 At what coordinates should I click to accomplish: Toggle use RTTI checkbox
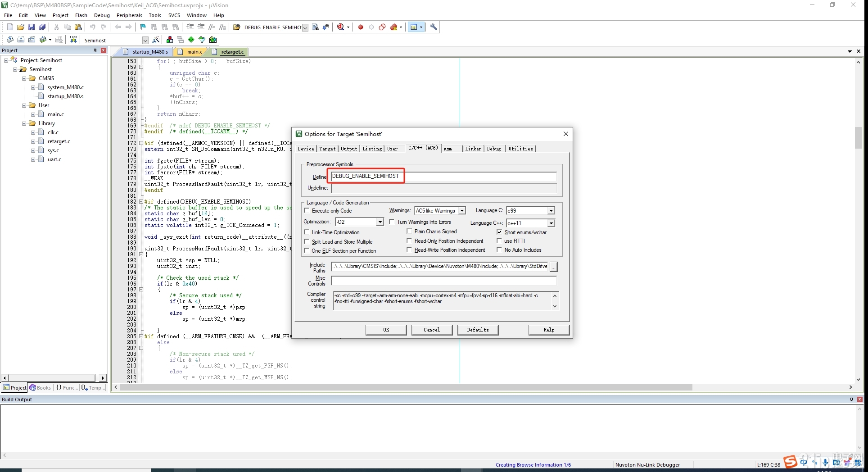point(499,241)
